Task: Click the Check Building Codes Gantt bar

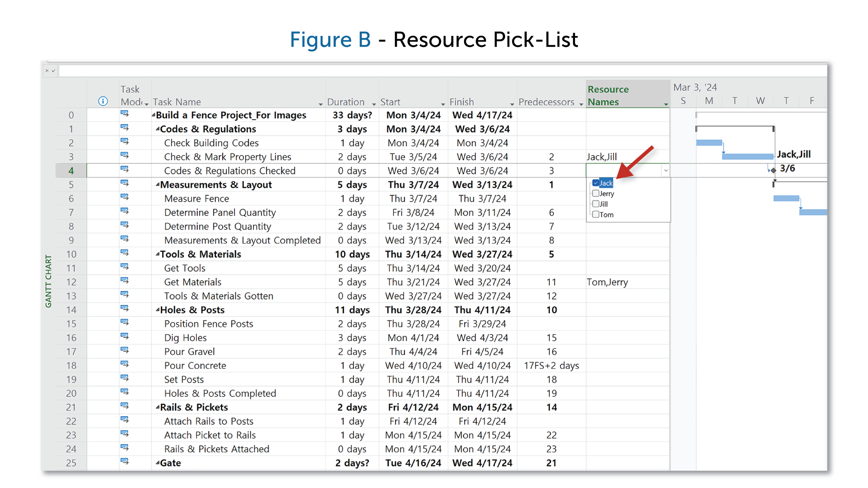Action: point(709,143)
